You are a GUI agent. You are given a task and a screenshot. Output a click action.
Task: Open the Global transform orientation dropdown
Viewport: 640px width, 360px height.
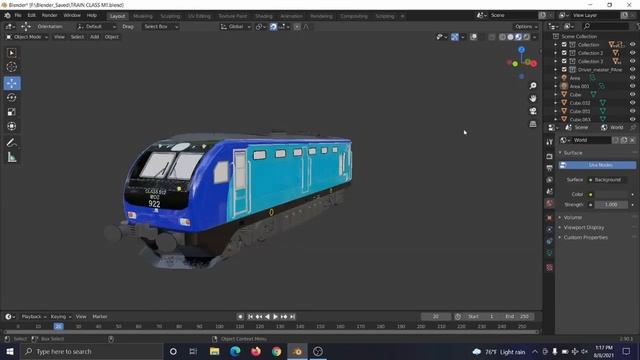point(236,27)
